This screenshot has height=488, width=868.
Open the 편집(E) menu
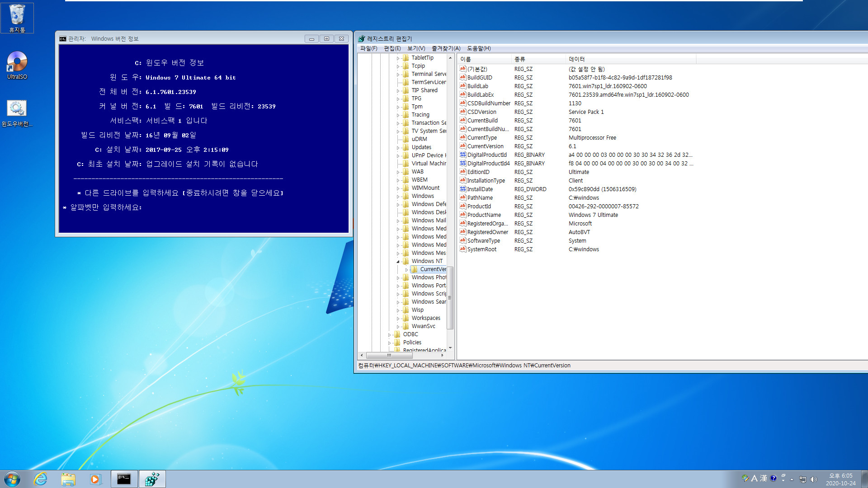point(392,48)
